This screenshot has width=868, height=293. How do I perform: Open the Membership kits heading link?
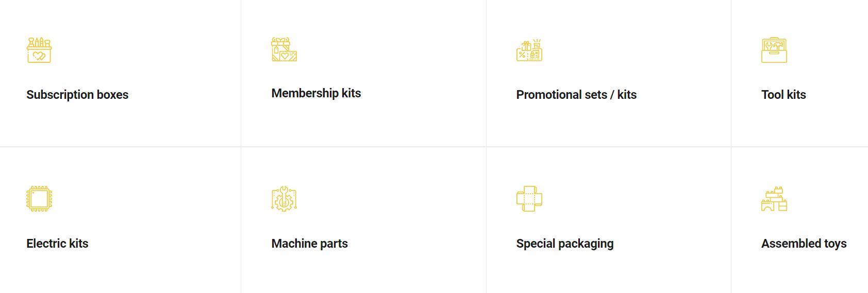(x=316, y=93)
